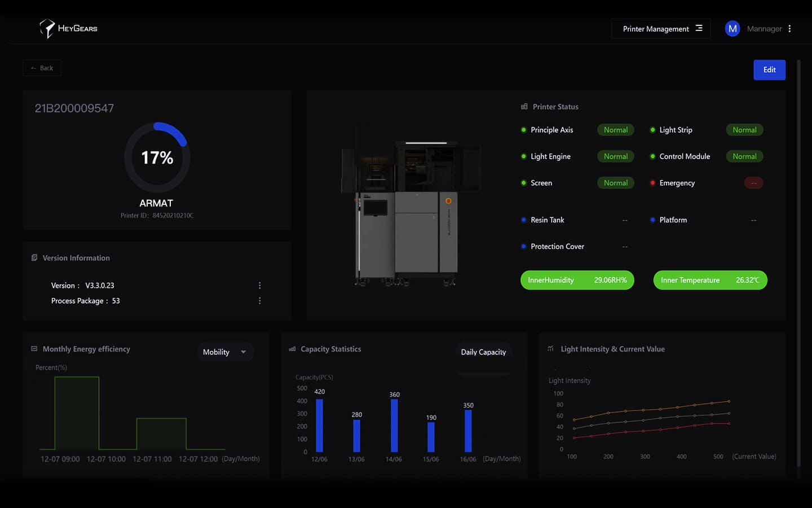Open the Daily Capacity selector
The width and height of the screenshot is (812, 508).
pyautogui.click(x=483, y=352)
